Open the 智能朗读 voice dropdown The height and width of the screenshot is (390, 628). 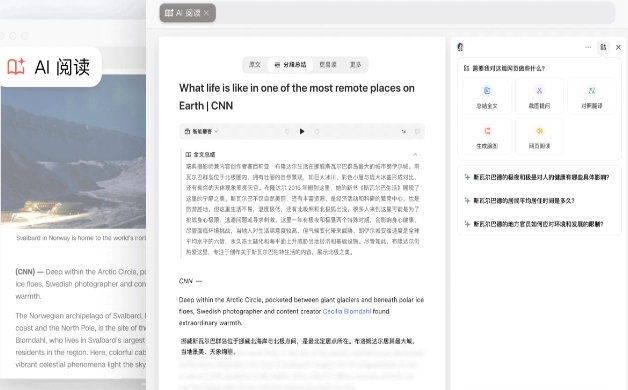[x=201, y=131]
